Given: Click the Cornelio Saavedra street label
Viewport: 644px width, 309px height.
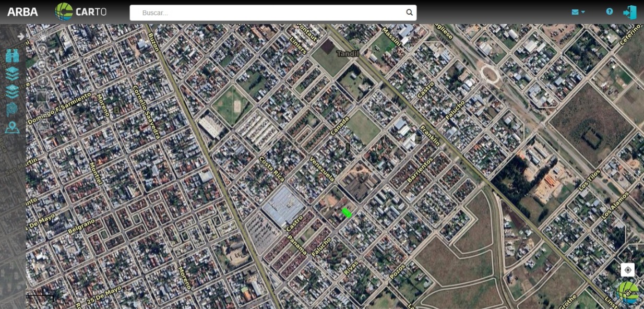Looking at the screenshot, I should pyautogui.click(x=146, y=112).
